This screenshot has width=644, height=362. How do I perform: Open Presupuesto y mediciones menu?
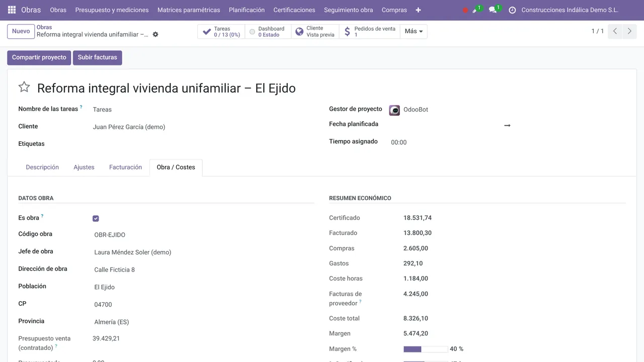point(112,10)
